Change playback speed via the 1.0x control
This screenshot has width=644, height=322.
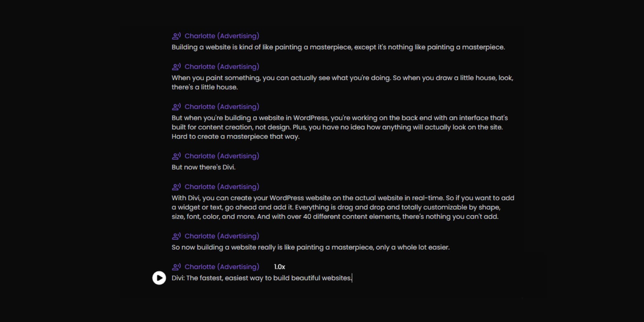coord(279,267)
